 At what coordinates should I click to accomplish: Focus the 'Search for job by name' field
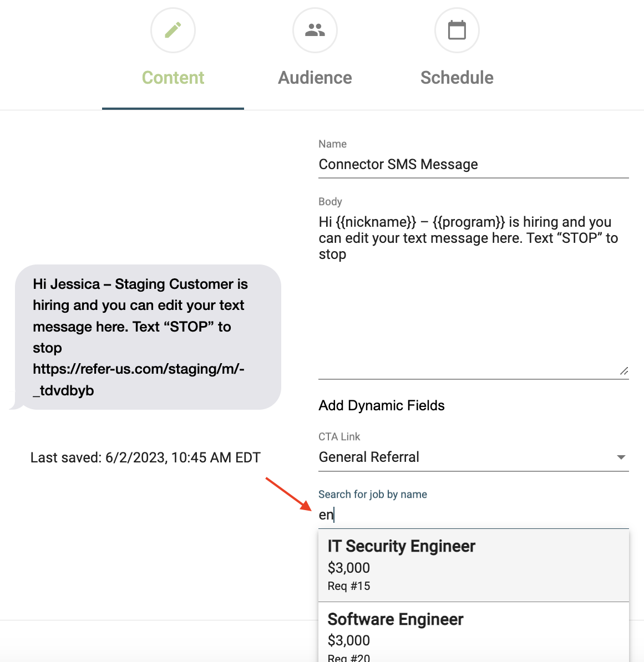473,515
